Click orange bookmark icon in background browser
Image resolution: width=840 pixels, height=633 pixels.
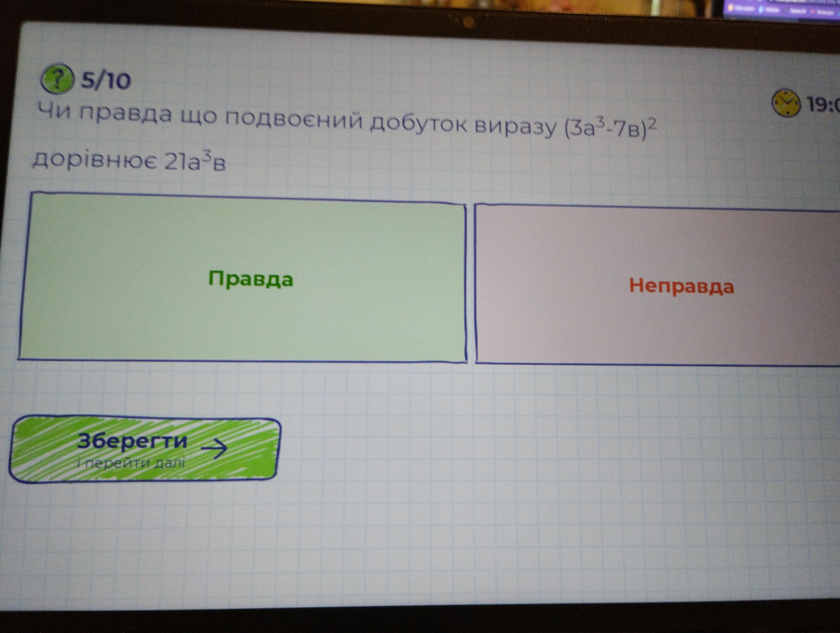(731, 8)
